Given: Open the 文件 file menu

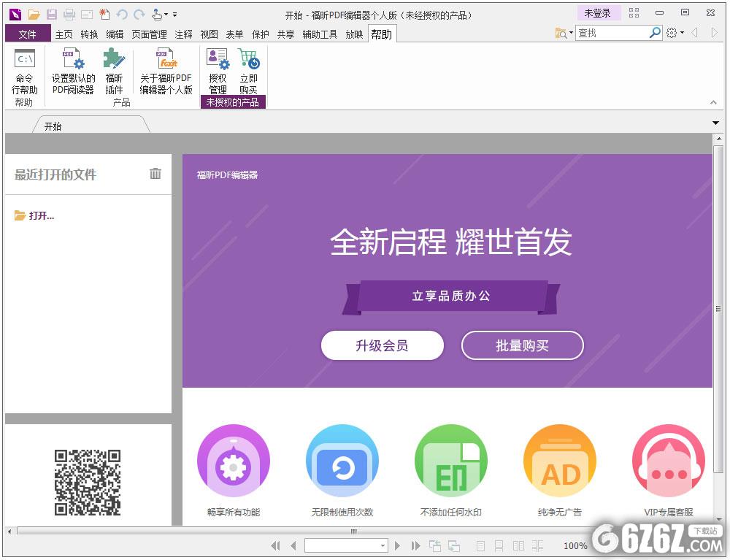Looking at the screenshot, I should [28, 34].
